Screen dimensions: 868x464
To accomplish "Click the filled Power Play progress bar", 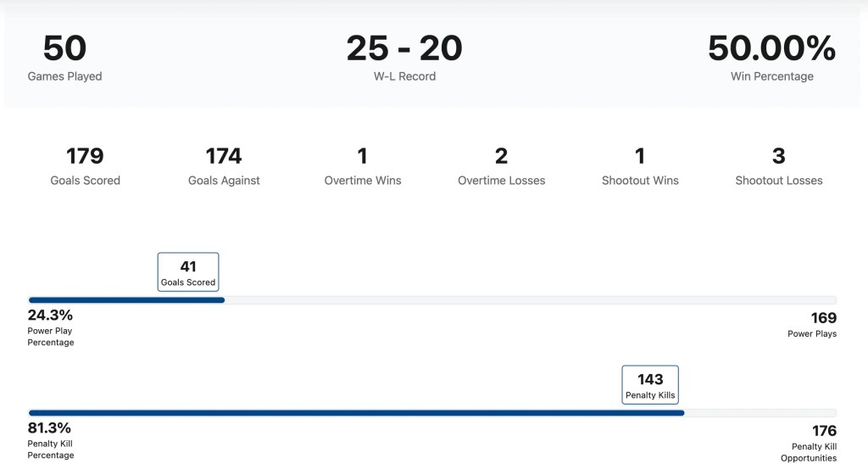I will point(126,299).
